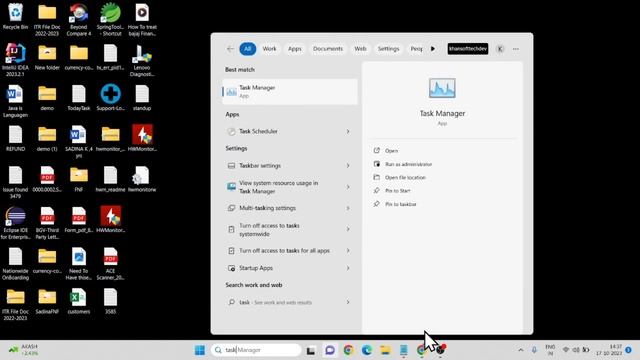
Task: Open the Chat app on taskbar
Action: click(x=330, y=350)
